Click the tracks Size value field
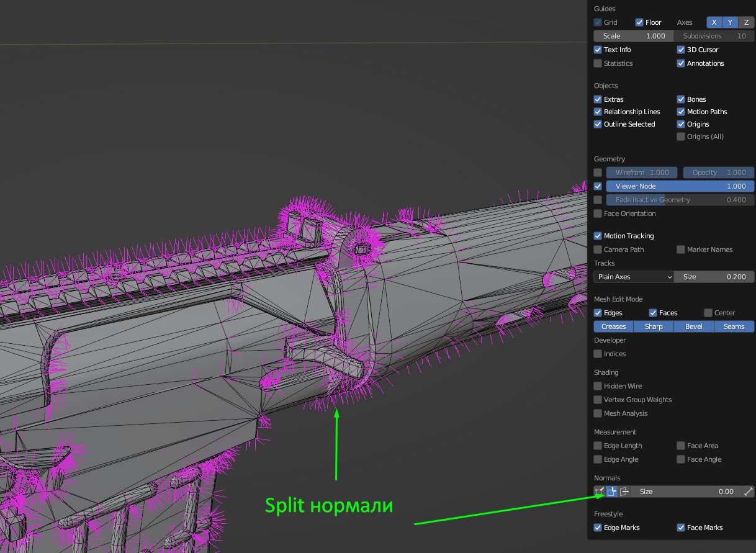Image resolution: width=756 pixels, height=553 pixels. (x=714, y=277)
